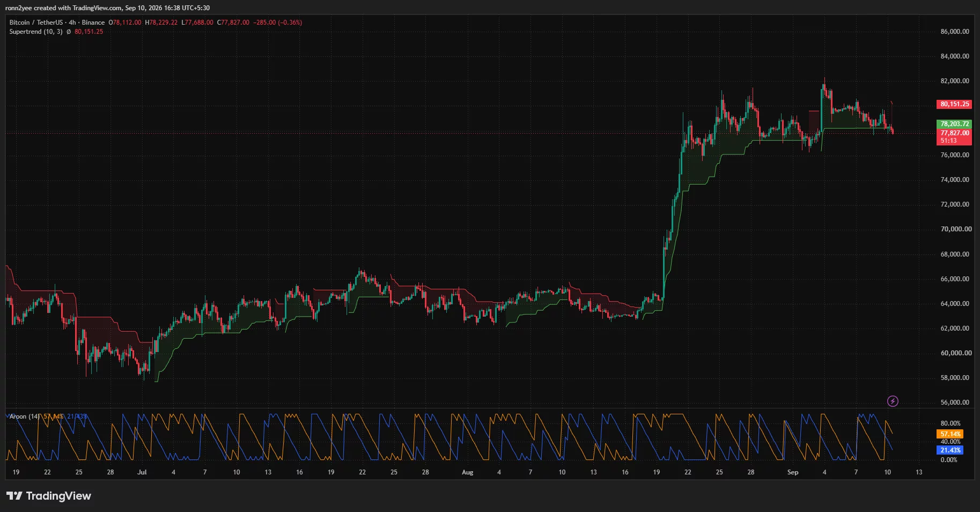980x512 pixels.
Task: Click the 4h interval text in the legend
Action: (x=72, y=23)
